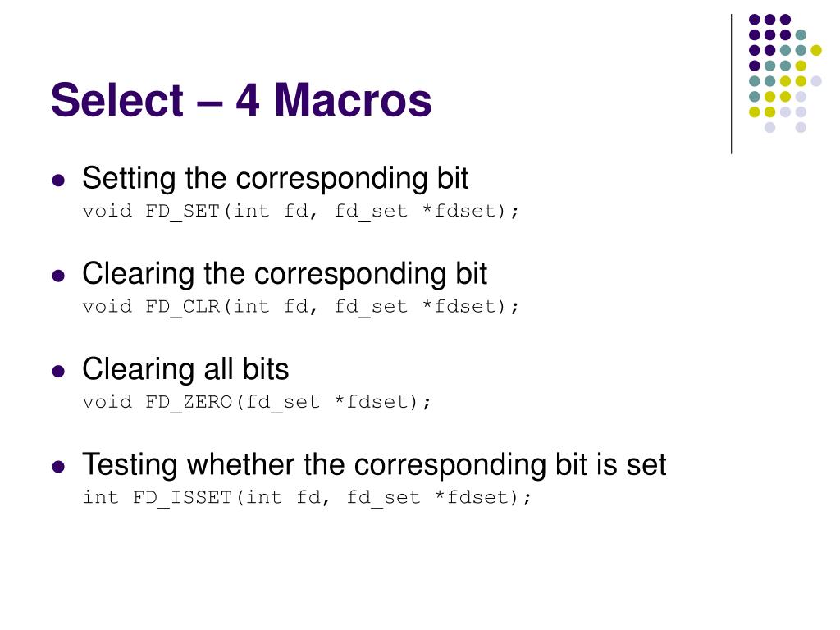Select the 'Setting the corresponding bit' heading text
The height and width of the screenshot is (630, 840).
pos(276,178)
